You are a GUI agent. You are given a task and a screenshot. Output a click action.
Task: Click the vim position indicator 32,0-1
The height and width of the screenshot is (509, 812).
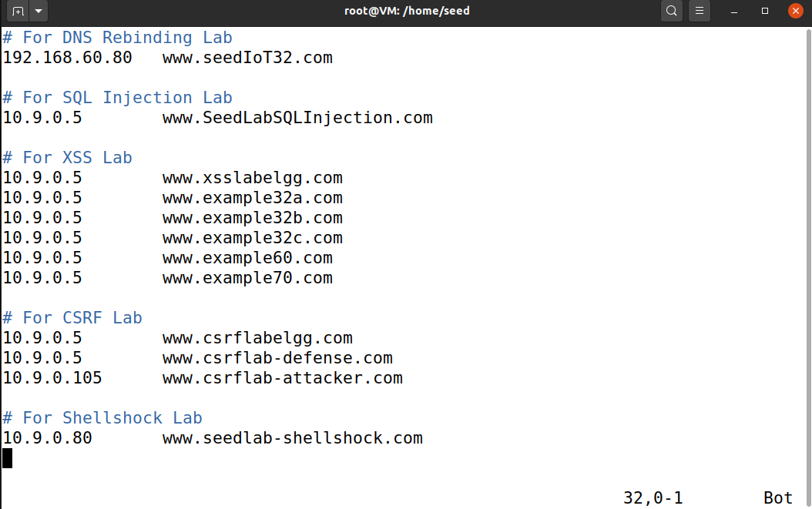[653, 498]
